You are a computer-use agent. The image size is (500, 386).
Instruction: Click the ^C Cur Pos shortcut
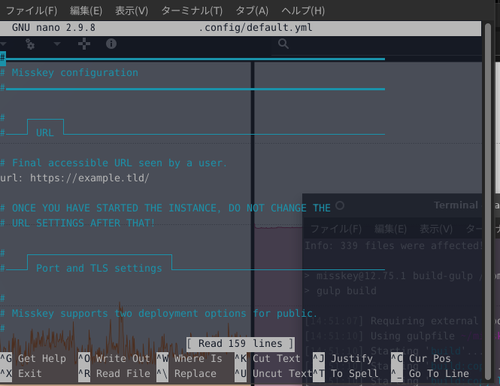point(421,359)
